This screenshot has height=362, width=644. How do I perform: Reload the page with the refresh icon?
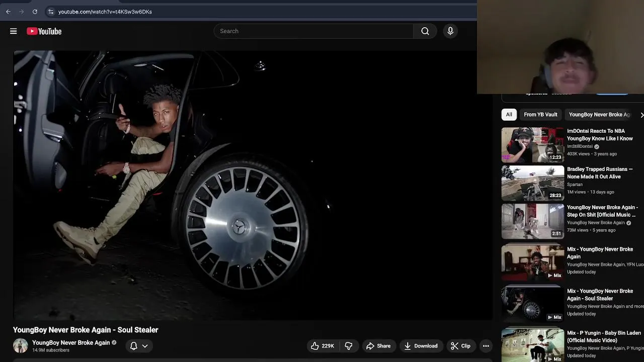[x=35, y=12]
